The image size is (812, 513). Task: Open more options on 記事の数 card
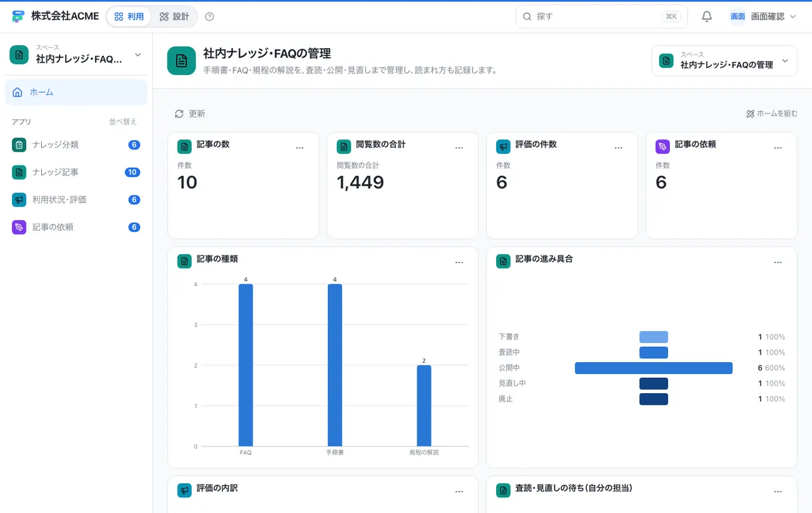click(300, 148)
